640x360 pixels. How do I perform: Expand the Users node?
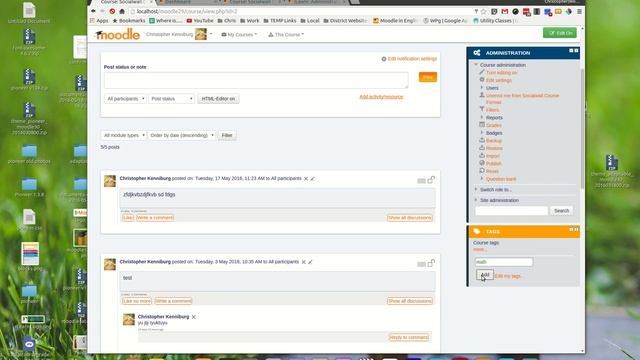482,88
